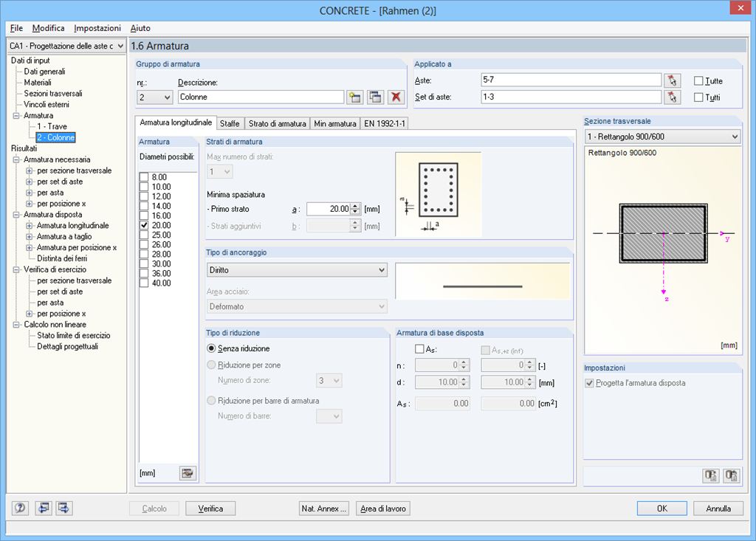This screenshot has height=541, width=756.
Task: Click the new reinforcement group icon
Action: [x=355, y=97]
